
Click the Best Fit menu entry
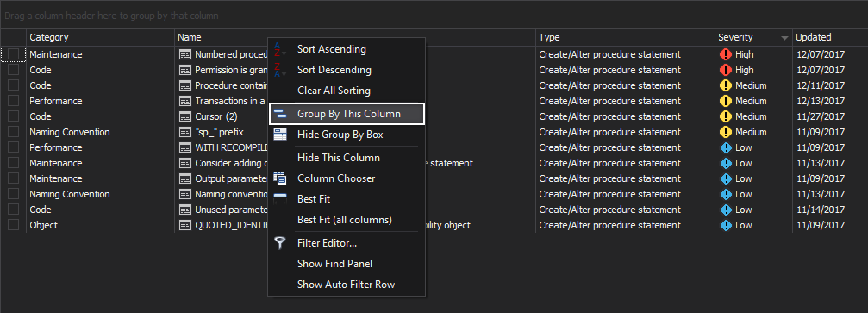click(x=347, y=199)
